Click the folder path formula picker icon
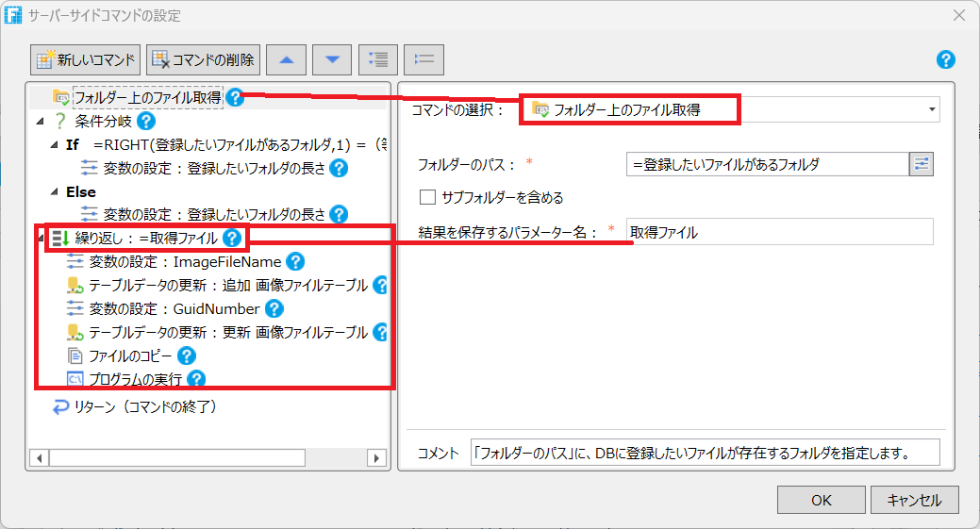This screenshot has height=529, width=980. [x=921, y=164]
